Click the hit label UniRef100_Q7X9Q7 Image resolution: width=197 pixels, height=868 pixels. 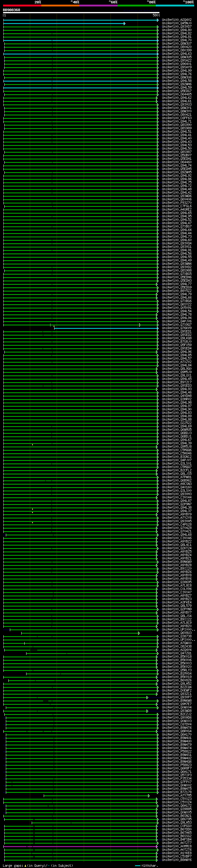177,325
